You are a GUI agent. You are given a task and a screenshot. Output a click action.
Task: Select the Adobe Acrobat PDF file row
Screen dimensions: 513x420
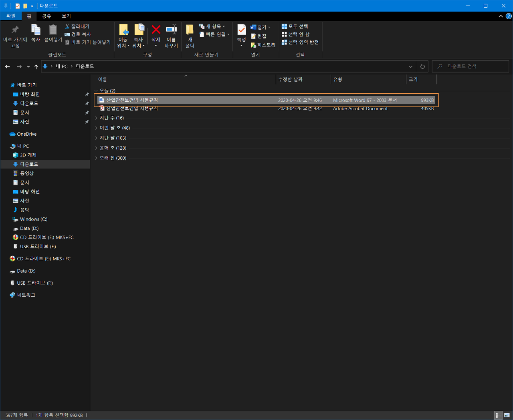pyautogui.click(x=266, y=109)
